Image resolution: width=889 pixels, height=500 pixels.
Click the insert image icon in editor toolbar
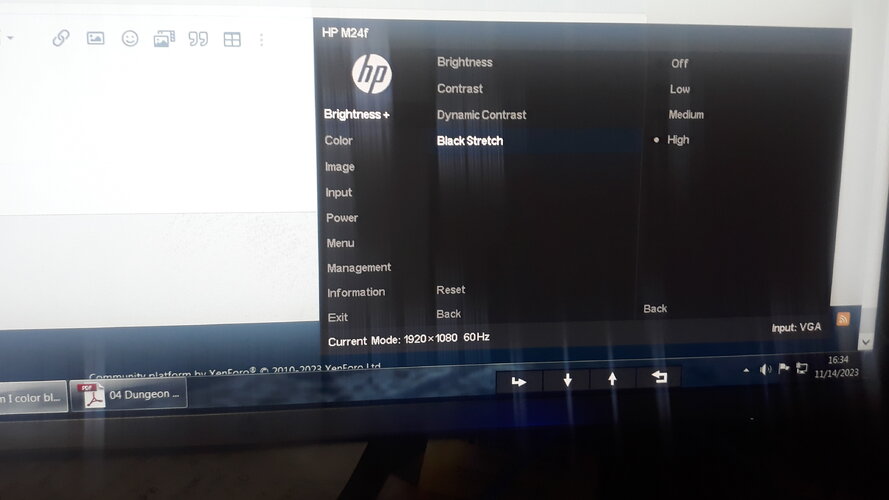coord(95,38)
